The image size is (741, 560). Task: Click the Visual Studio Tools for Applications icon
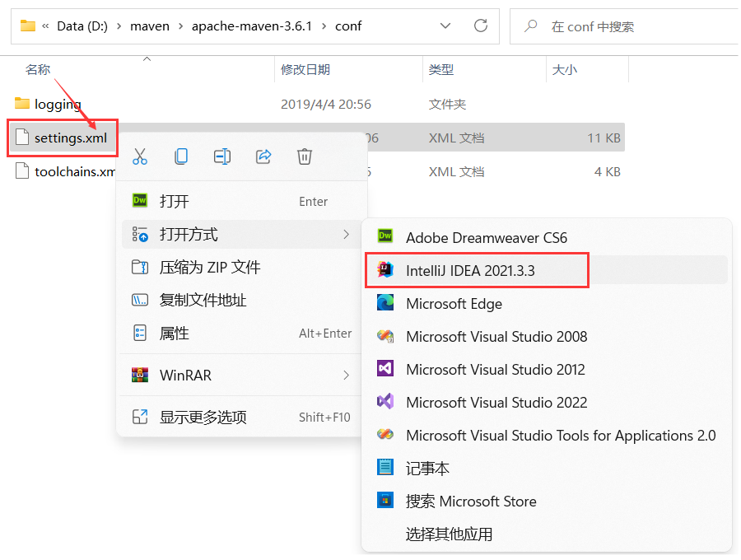(x=385, y=434)
